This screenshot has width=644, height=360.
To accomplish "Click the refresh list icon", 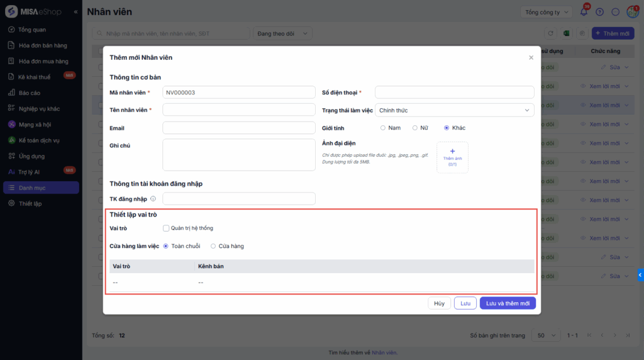I will (550, 33).
